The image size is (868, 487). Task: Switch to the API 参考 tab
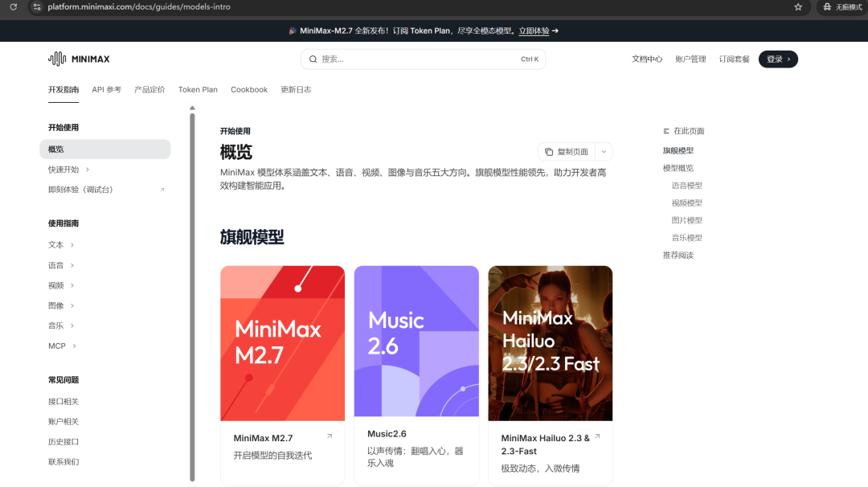coord(106,90)
